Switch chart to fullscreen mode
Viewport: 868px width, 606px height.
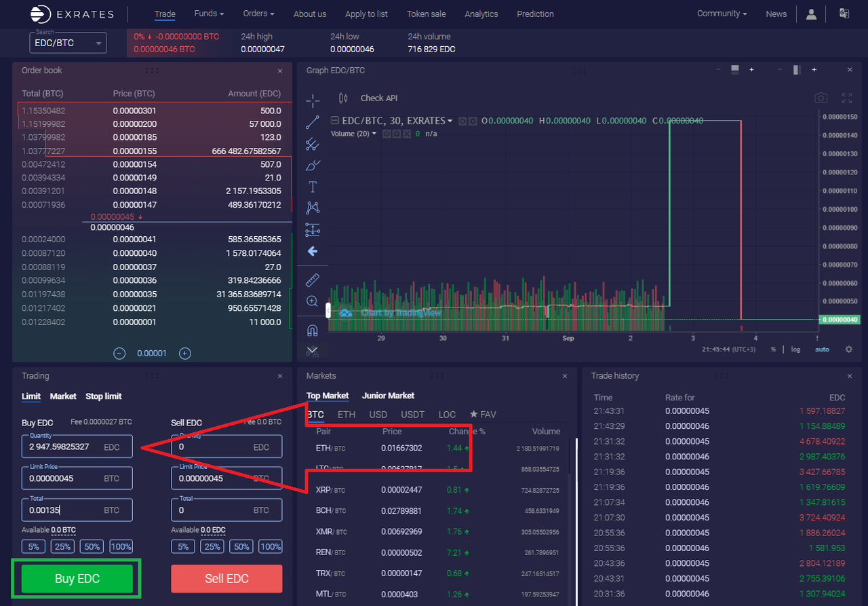click(x=846, y=98)
